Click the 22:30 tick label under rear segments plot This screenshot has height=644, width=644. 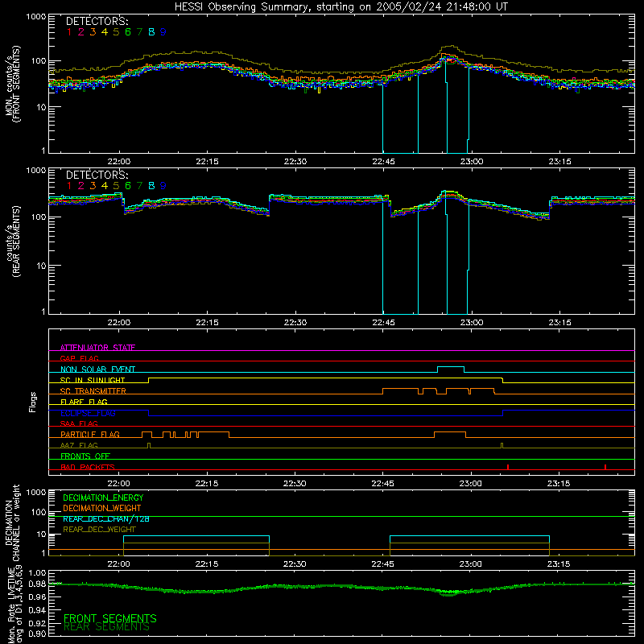(x=295, y=323)
